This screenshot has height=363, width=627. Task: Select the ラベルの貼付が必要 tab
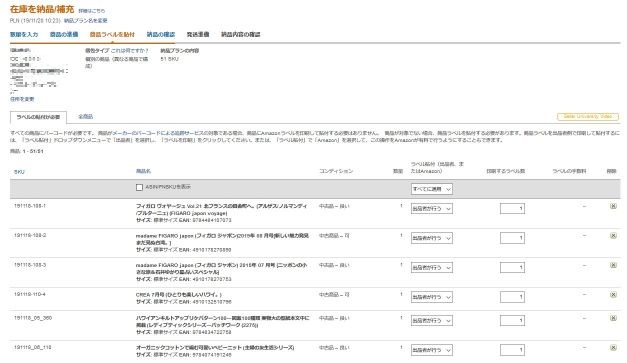(38, 117)
